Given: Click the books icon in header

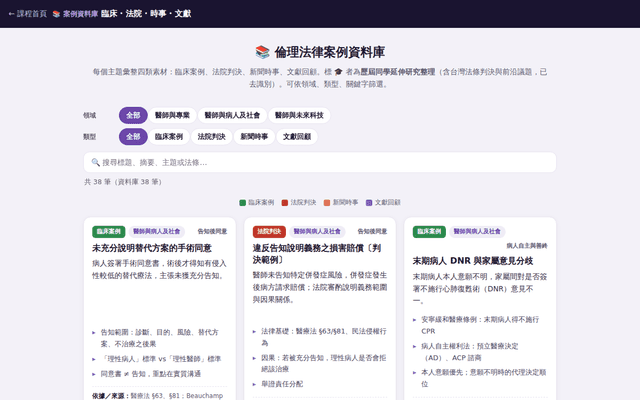Looking at the screenshot, I should (56, 14).
